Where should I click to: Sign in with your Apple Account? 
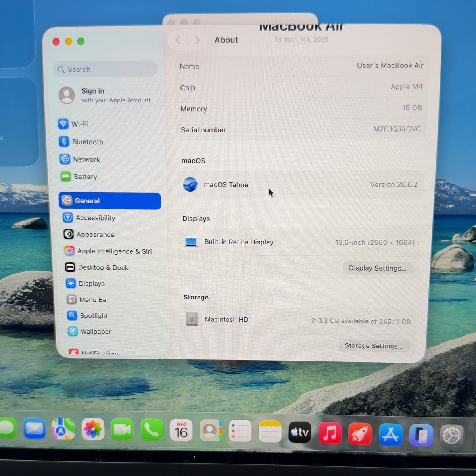point(105,95)
